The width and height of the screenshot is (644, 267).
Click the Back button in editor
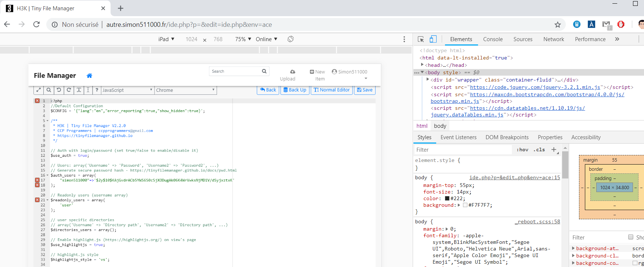[268, 90]
